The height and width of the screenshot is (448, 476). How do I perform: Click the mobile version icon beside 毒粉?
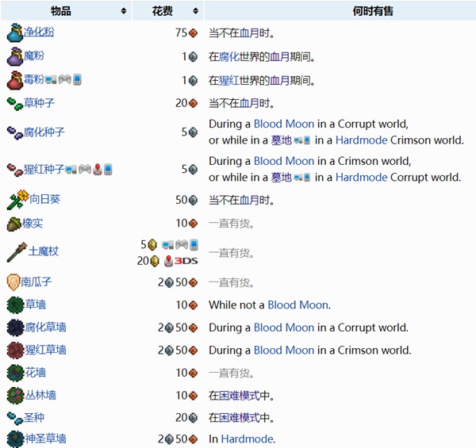[77, 79]
